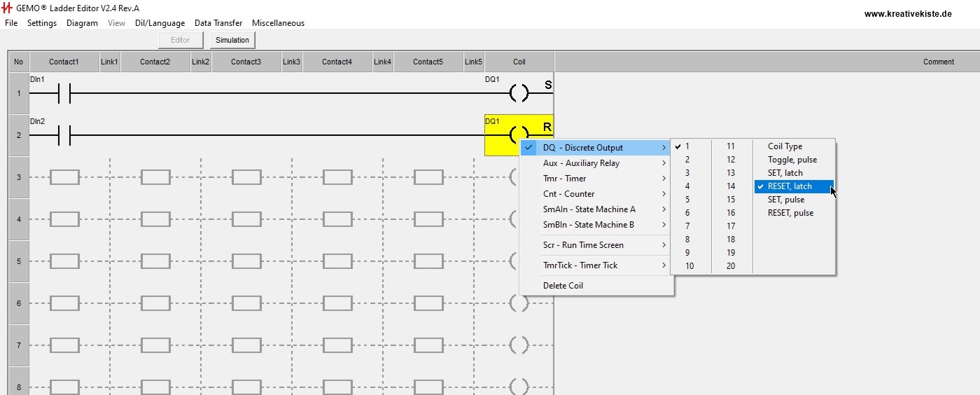Click empty Contact5 placeholder in row 5

pyautogui.click(x=428, y=261)
